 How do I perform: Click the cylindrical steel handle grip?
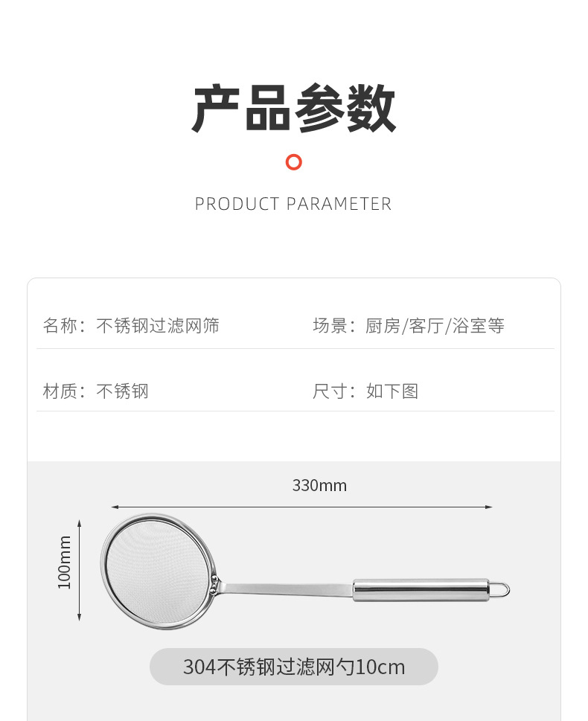coord(421,590)
